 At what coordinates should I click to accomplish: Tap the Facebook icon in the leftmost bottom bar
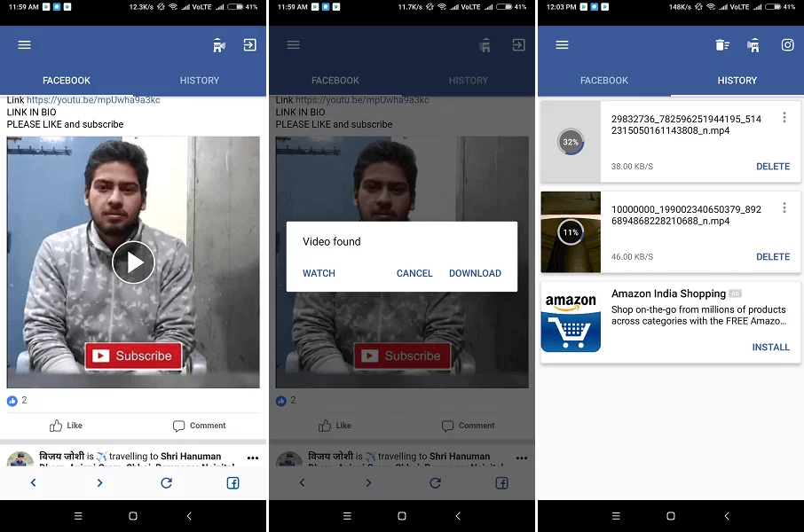(x=233, y=483)
